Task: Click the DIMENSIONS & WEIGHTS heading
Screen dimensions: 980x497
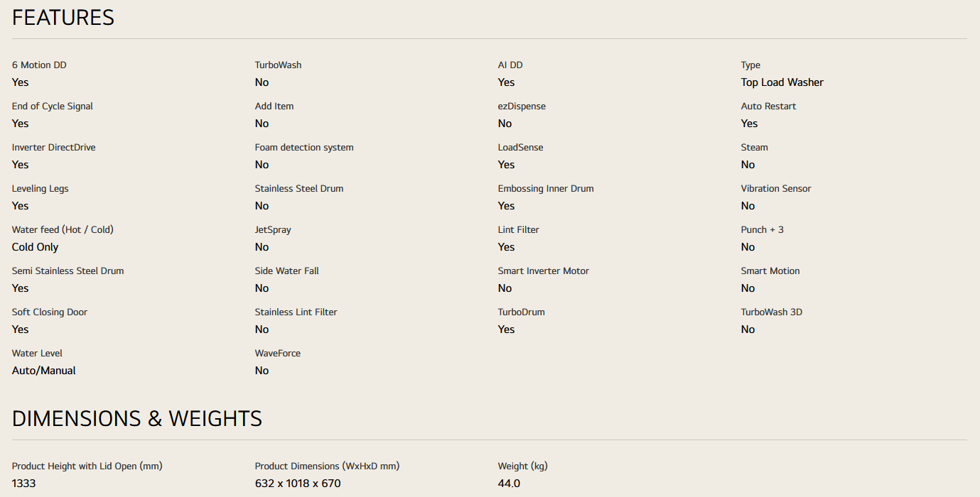Action: [x=137, y=419]
